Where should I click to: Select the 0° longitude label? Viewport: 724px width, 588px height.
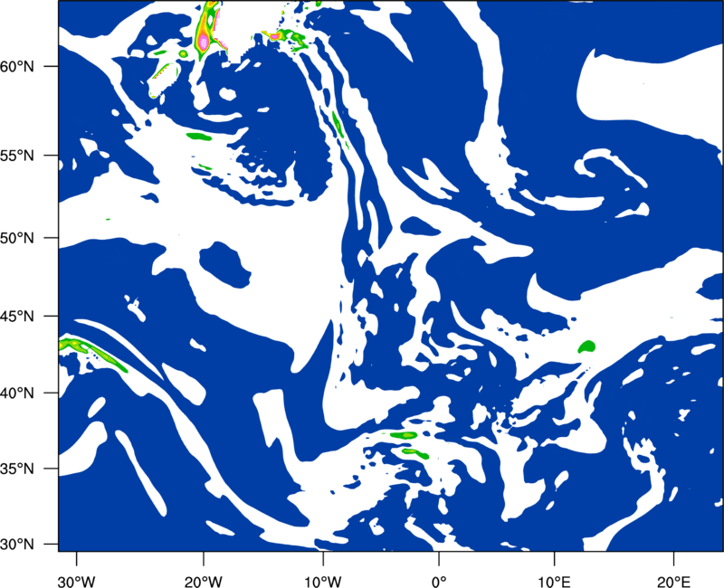[439, 581]
